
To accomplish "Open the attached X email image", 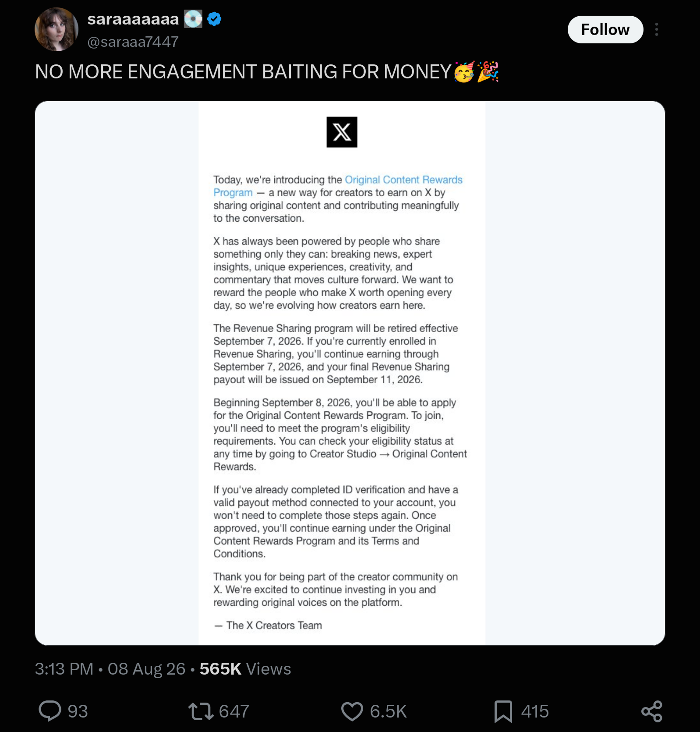I will coord(350,373).
